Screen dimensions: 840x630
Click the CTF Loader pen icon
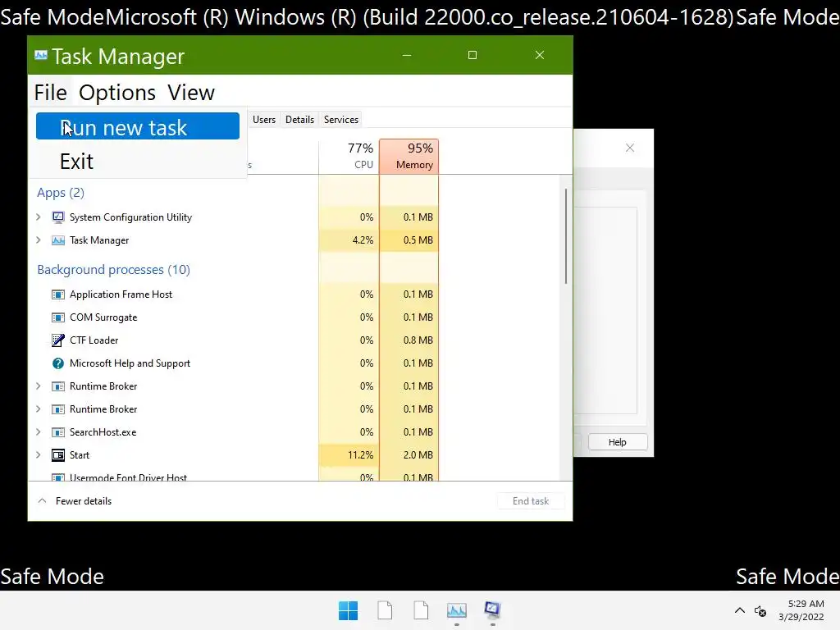tap(58, 340)
